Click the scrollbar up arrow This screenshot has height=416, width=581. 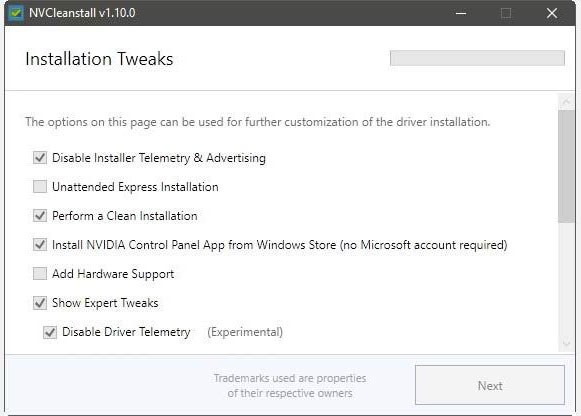(x=566, y=101)
